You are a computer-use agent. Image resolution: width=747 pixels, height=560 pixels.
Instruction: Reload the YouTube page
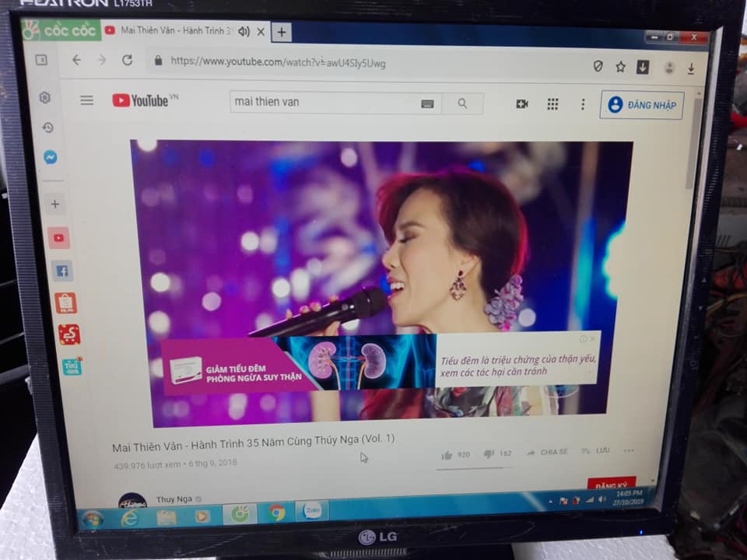127,60
